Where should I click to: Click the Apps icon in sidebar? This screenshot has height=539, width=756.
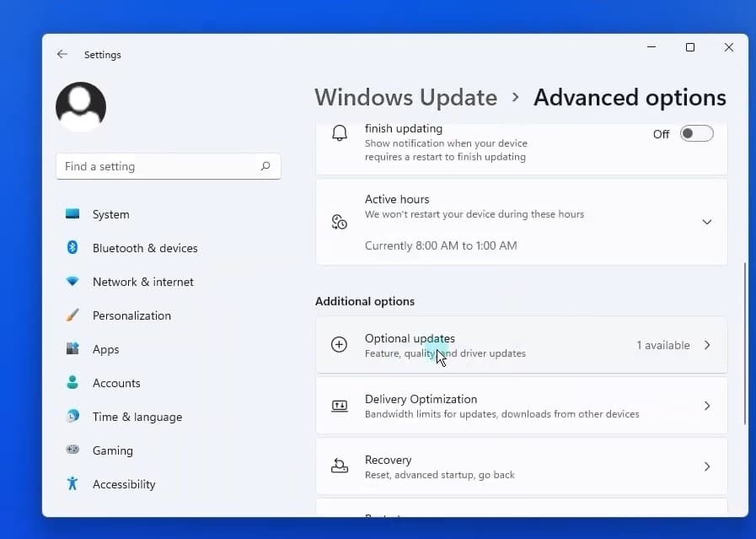coord(72,348)
